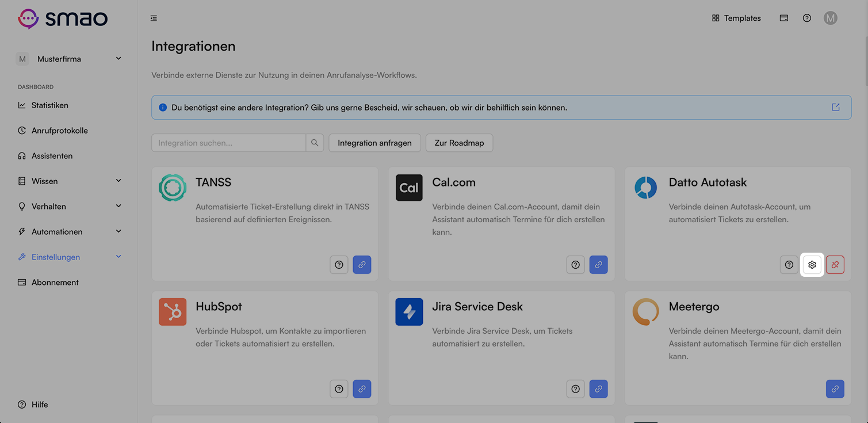Open TANSS help icon
868x423 pixels.
(x=339, y=265)
